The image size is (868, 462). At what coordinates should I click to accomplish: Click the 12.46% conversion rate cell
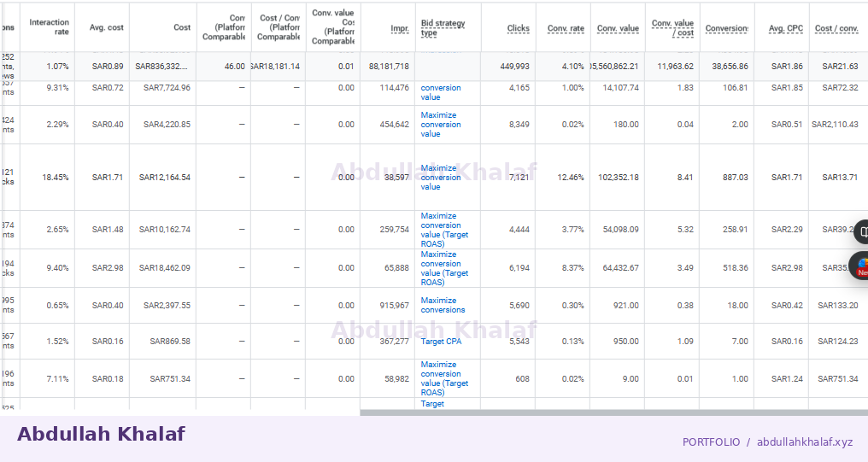tap(570, 178)
